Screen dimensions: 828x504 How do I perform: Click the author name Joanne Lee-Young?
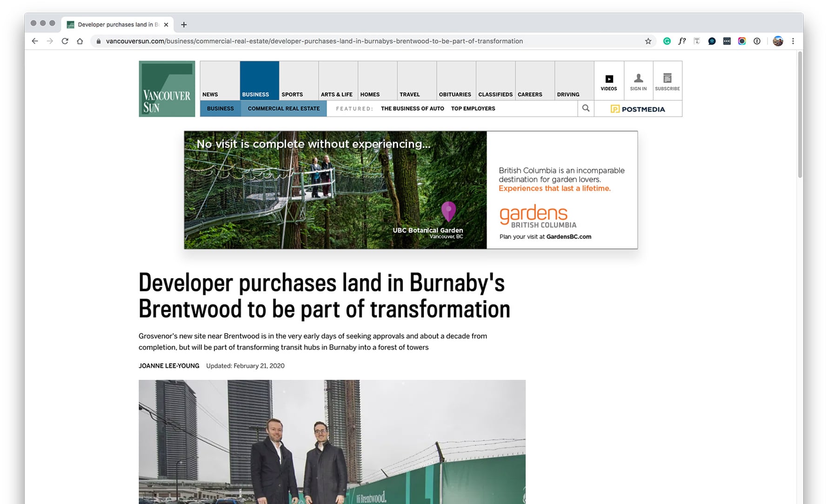coord(168,366)
